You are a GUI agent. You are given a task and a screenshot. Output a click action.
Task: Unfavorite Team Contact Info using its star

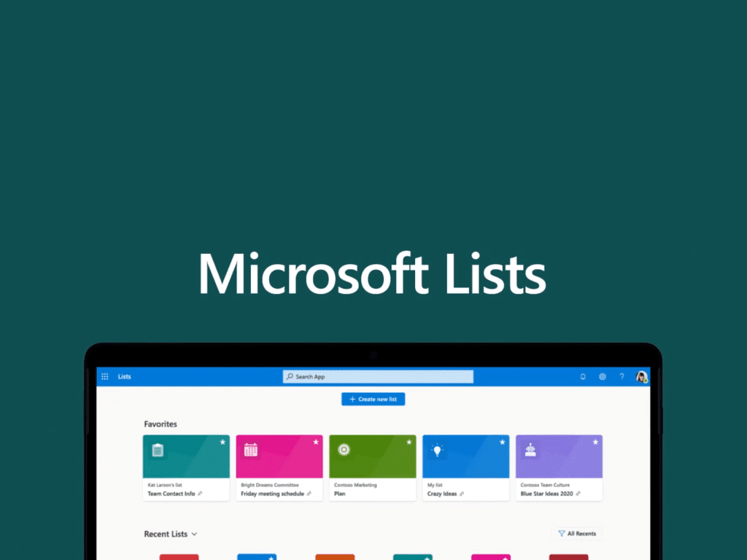(222, 442)
